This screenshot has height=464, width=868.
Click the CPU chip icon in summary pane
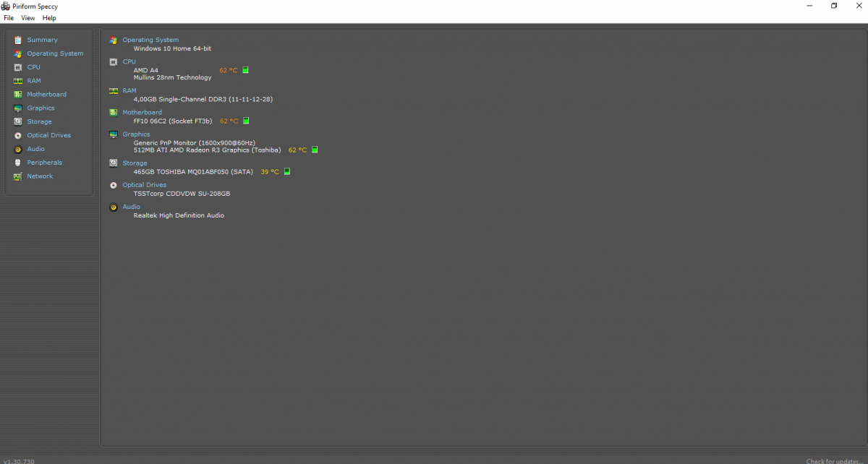[x=113, y=62]
